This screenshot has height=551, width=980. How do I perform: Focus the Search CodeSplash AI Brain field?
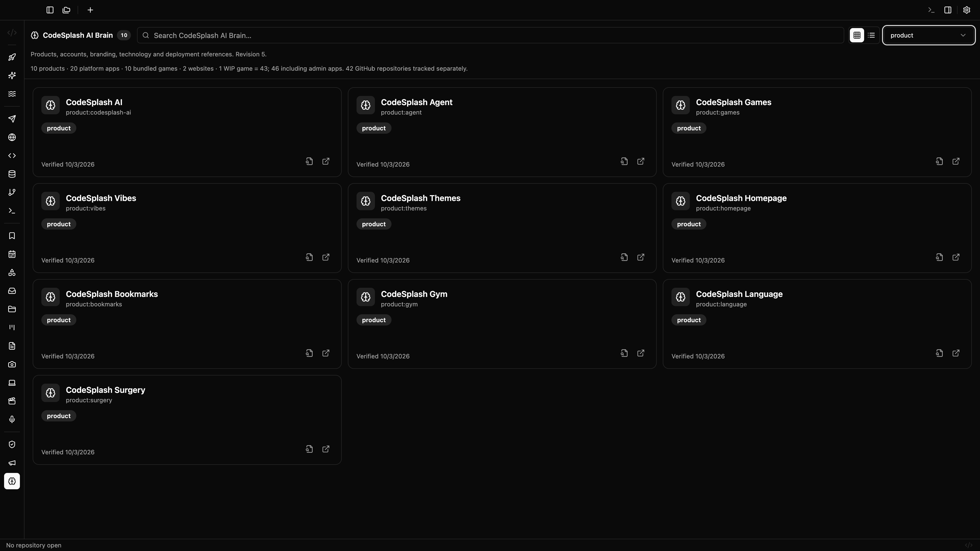tap(490, 35)
